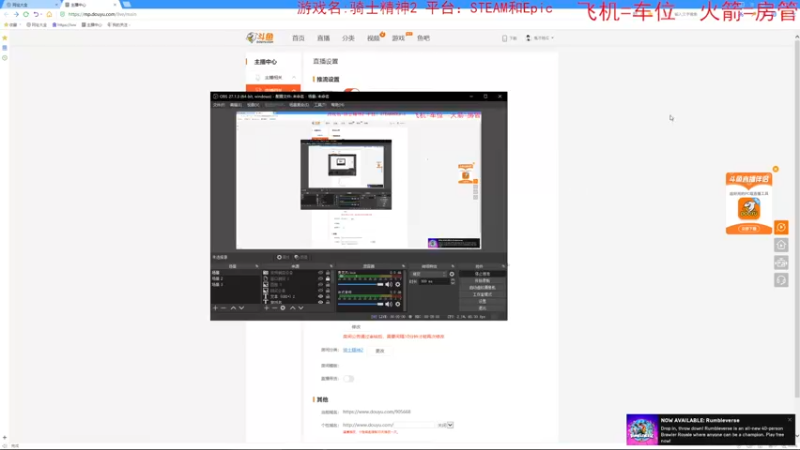800x450 pixels.
Task: Open 骑士精神2 category link
Action: point(353,351)
